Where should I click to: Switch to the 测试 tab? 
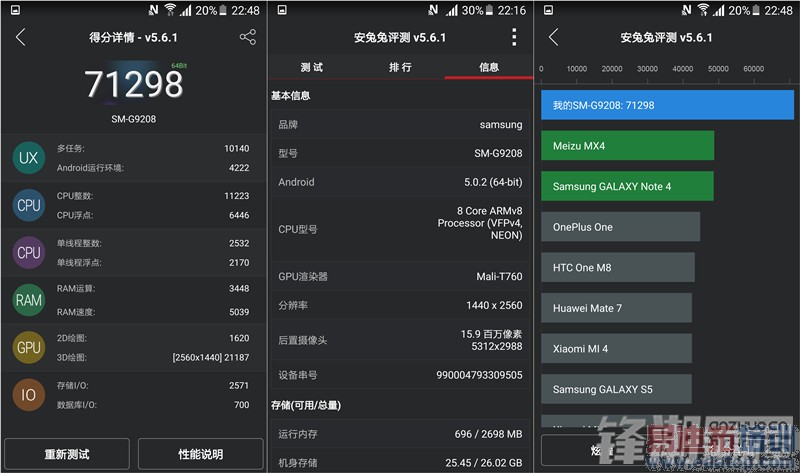pyautogui.click(x=312, y=67)
